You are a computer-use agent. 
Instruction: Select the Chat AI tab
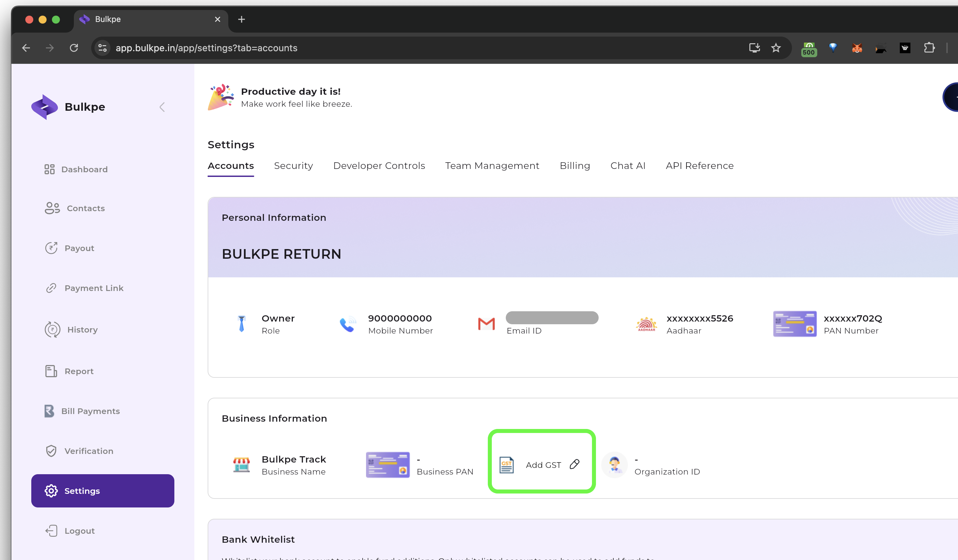(x=628, y=166)
